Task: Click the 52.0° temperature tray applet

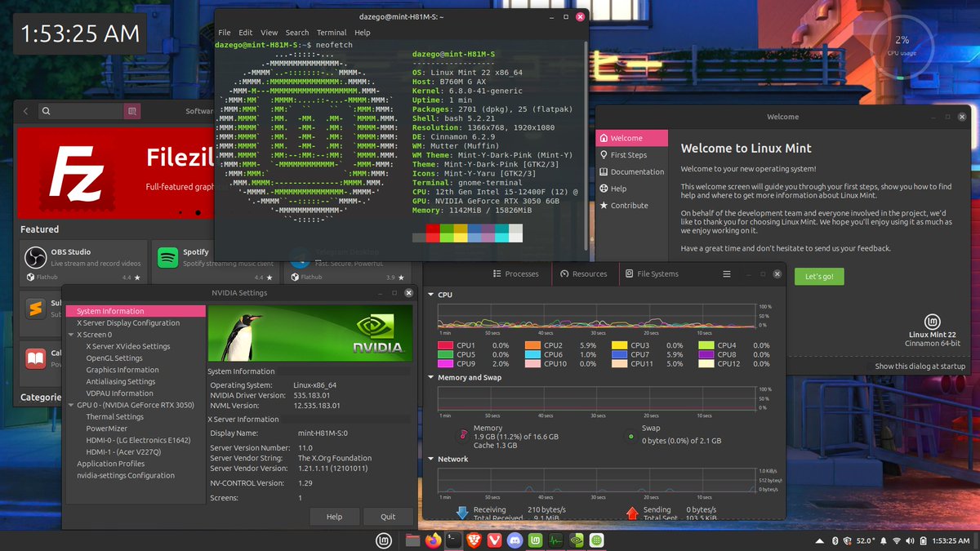Action: (x=866, y=541)
